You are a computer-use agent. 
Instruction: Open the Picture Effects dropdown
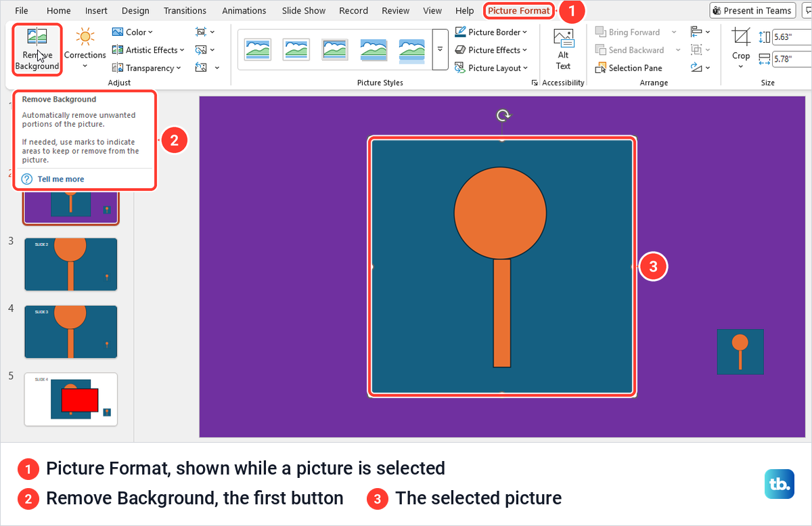pos(491,50)
